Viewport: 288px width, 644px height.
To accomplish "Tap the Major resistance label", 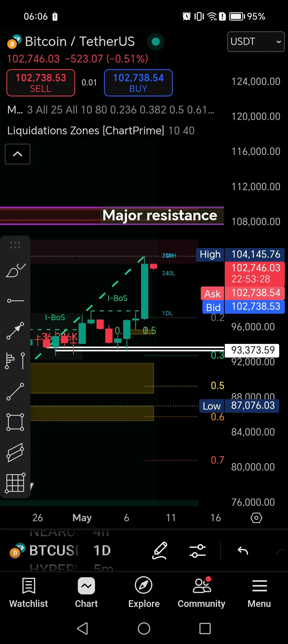I will pyautogui.click(x=160, y=215).
